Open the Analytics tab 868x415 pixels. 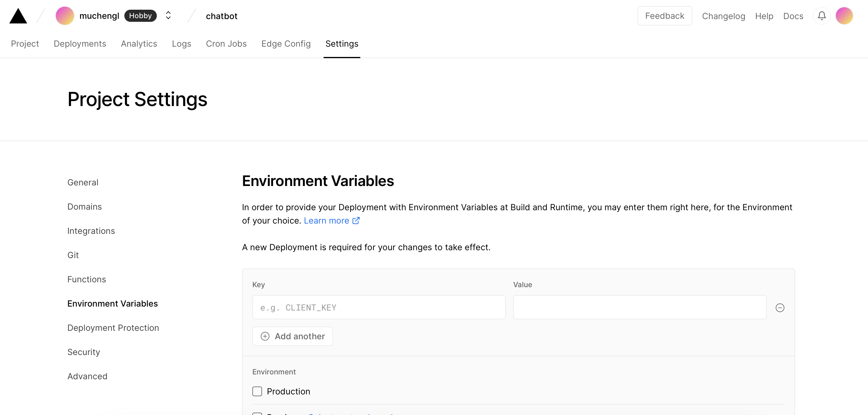point(139,44)
